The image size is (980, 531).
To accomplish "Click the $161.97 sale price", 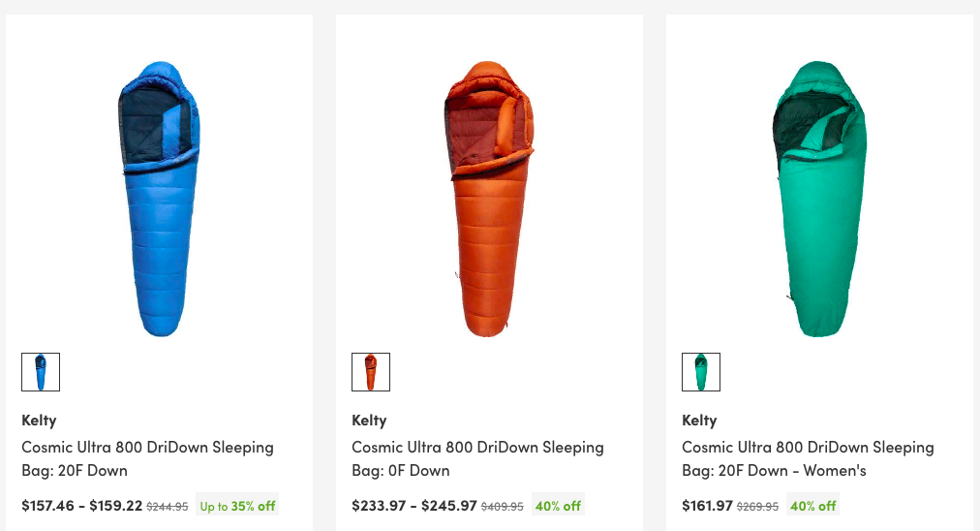I will 707,505.
